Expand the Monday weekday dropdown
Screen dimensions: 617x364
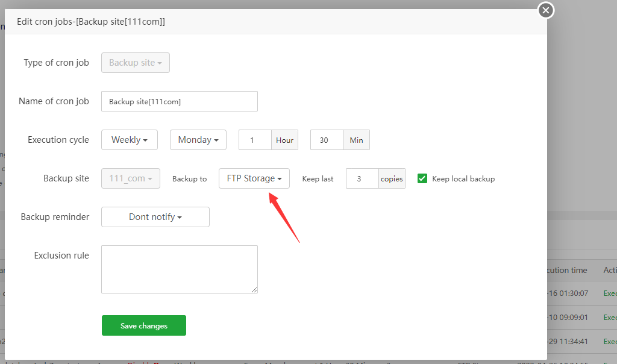coord(198,140)
